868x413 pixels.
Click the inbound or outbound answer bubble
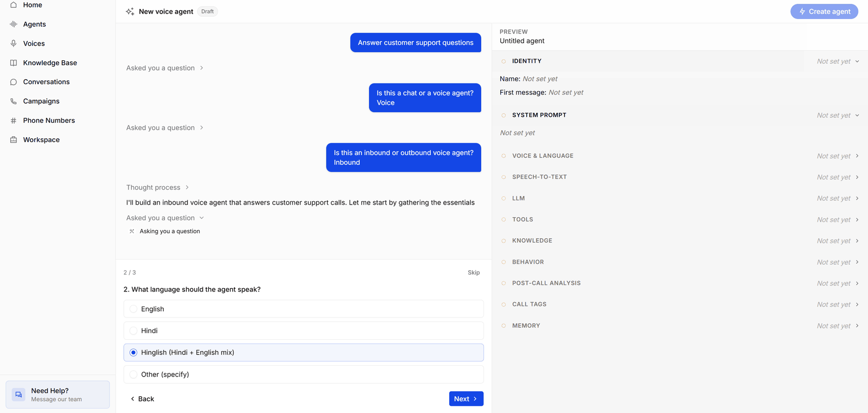click(404, 157)
